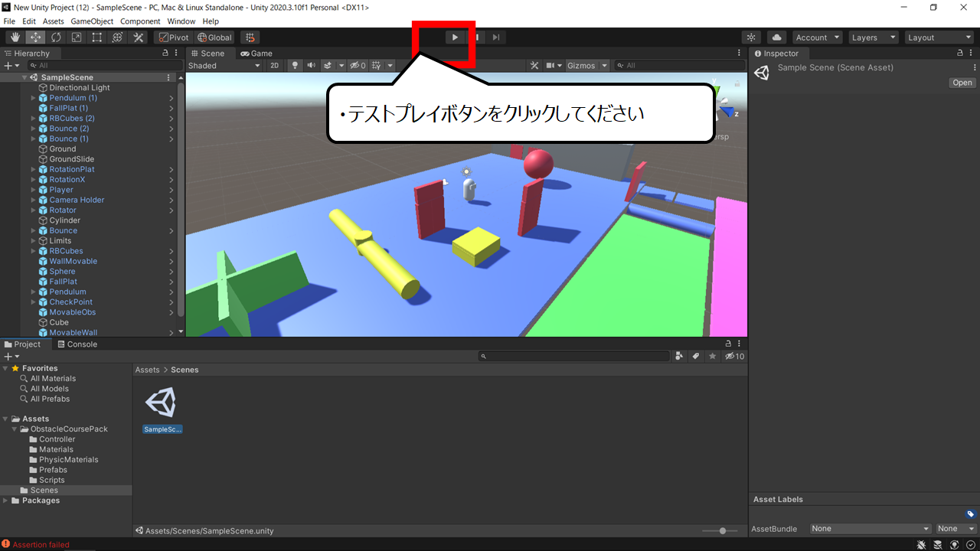Click the Step frame button
980x551 pixels.
pos(496,37)
